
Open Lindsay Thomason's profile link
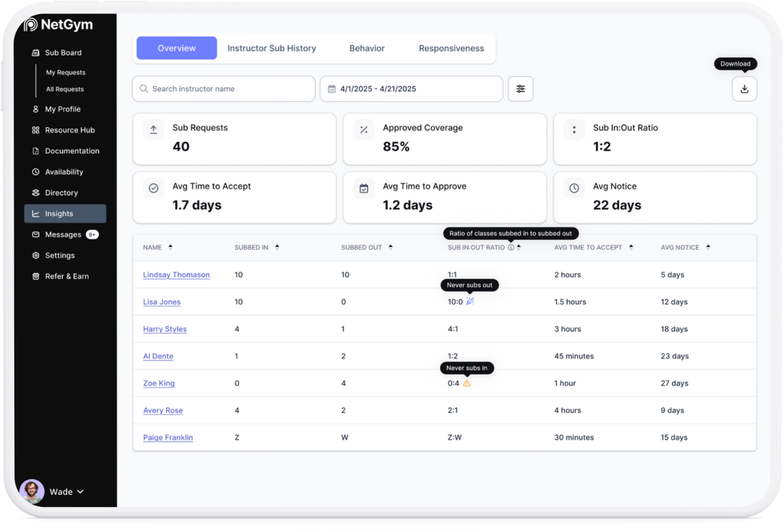point(176,275)
